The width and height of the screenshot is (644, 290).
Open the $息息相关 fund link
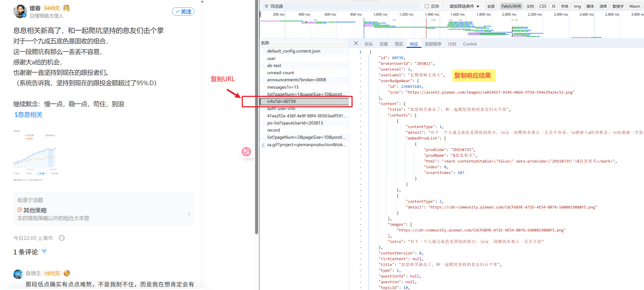point(28,115)
